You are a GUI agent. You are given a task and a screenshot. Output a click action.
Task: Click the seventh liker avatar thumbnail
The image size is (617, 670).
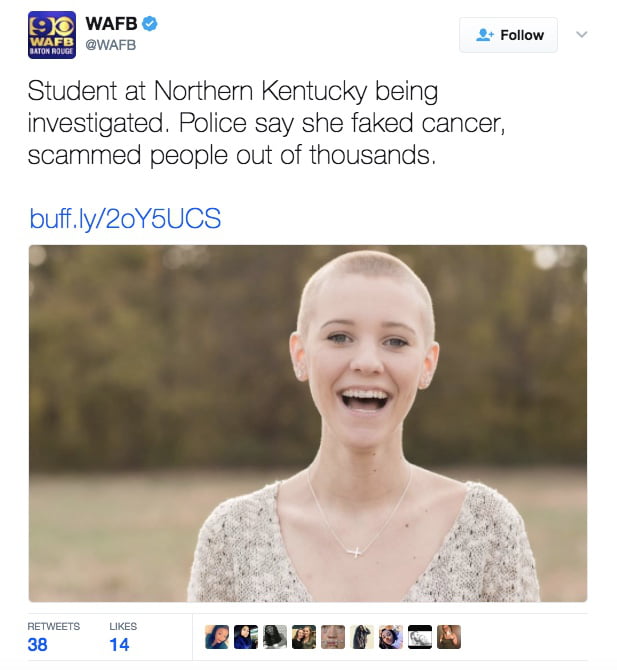(391, 637)
